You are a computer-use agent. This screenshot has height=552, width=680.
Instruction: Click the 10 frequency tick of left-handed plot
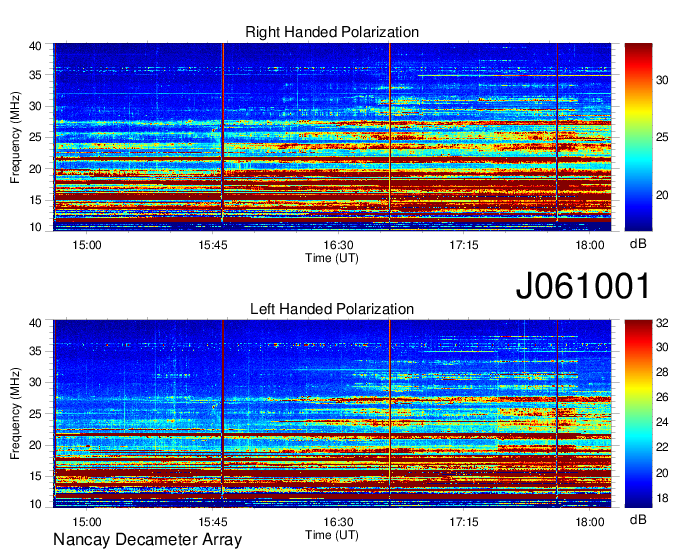(35, 504)
